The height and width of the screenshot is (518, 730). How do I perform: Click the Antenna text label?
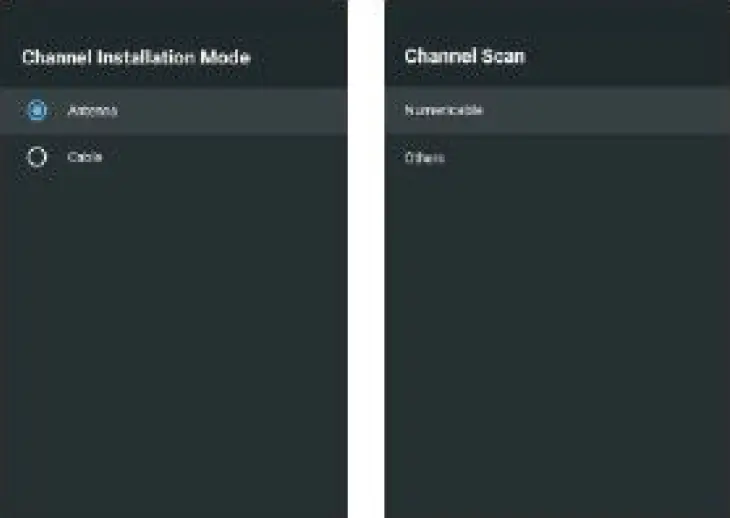[x=92, y=111]
